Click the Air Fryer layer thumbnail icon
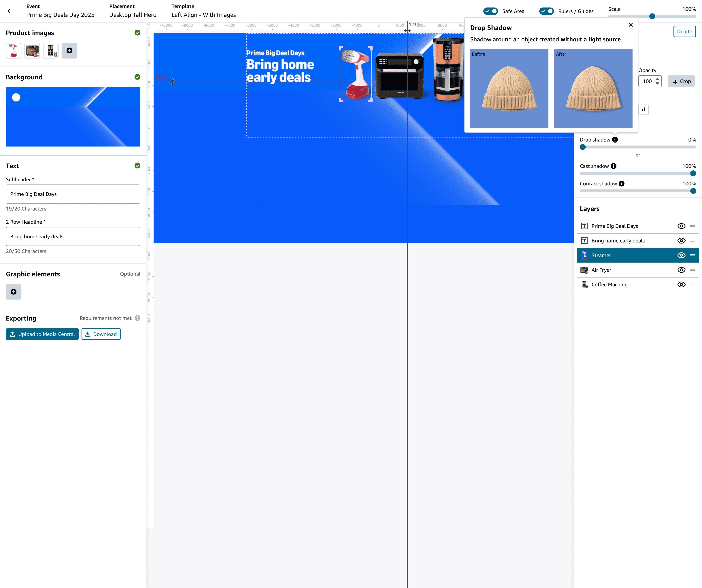Image resolution: width=702 pixels, height=588 pixels. pyautogui.click(x=584, y=270)
